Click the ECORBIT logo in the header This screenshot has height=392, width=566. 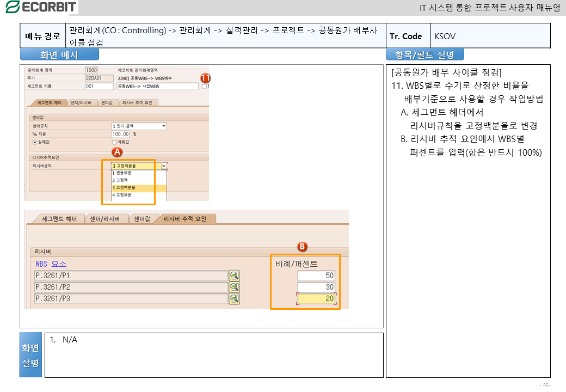40,7
